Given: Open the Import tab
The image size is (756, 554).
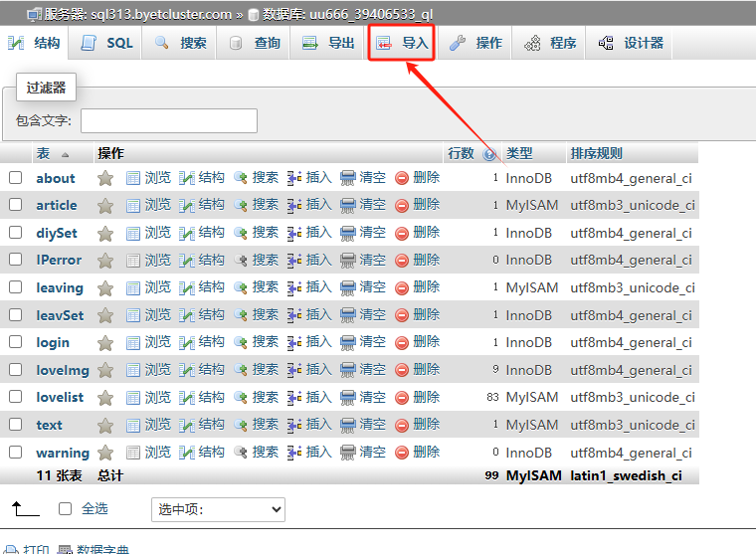Looking at the screenshot, I should (x=402, y=44).
